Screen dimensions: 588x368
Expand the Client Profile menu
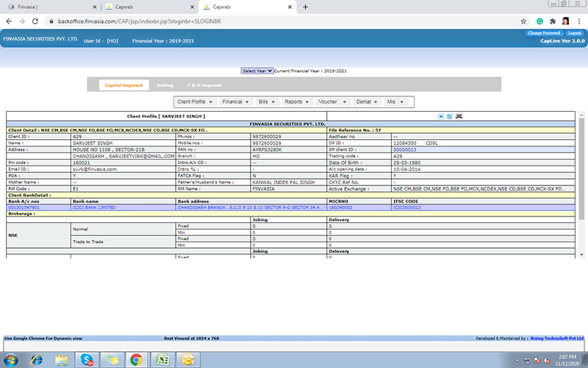[x=195, y=102]
